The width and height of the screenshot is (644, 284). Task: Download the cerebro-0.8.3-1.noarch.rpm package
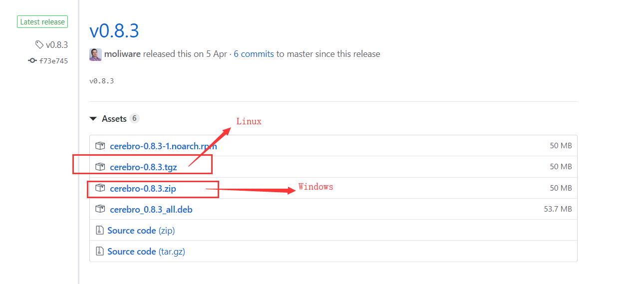click(x=163, y=146)
